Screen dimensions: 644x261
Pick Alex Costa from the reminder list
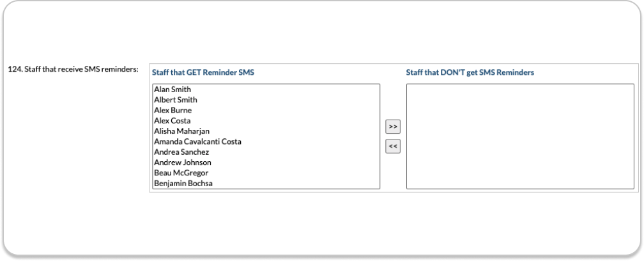172,121
